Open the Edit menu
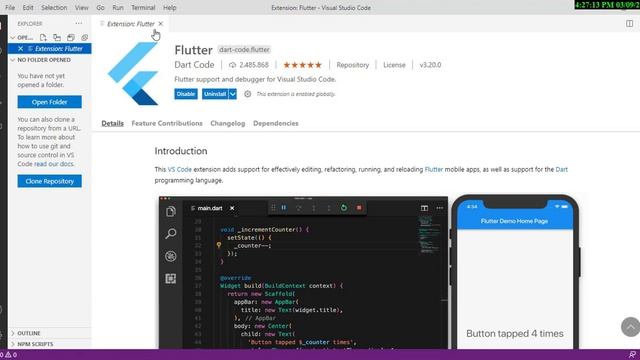The height and width of the screenshot is (360, 640). pos(28,7)
